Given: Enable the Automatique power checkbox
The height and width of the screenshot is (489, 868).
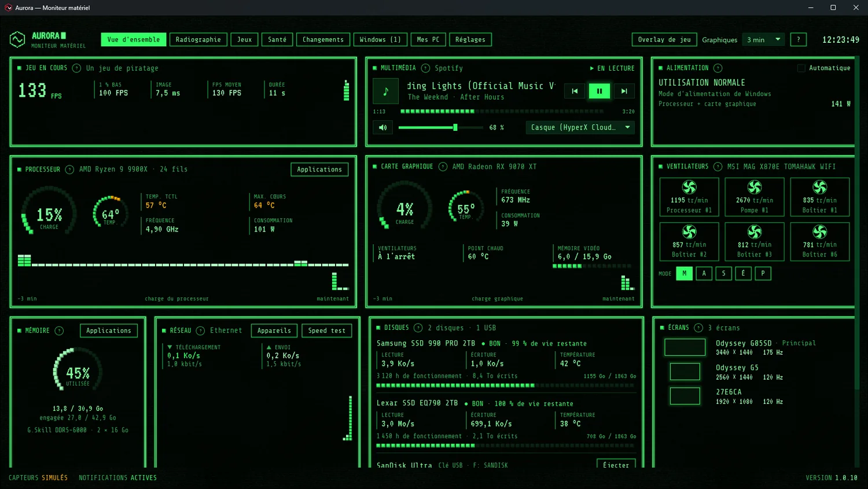Looking at the screenshot, I should click(801, 68).
